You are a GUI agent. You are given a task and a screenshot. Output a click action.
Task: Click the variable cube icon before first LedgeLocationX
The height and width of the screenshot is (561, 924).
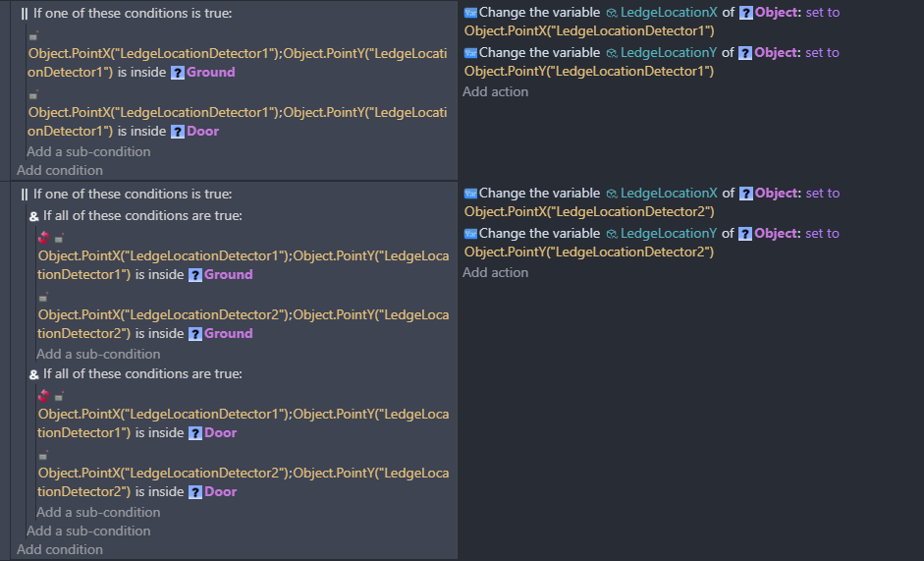tap(612, 13)
